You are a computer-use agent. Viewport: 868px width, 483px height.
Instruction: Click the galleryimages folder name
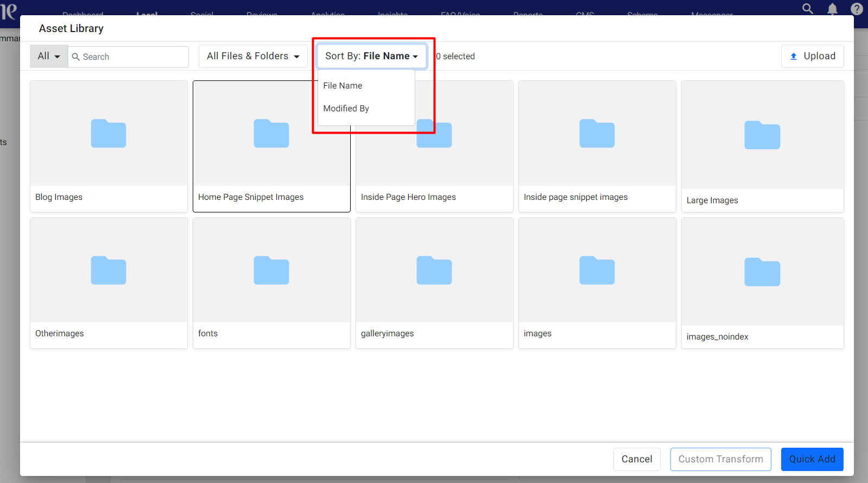pyautogui.click(x=388, y=334)
